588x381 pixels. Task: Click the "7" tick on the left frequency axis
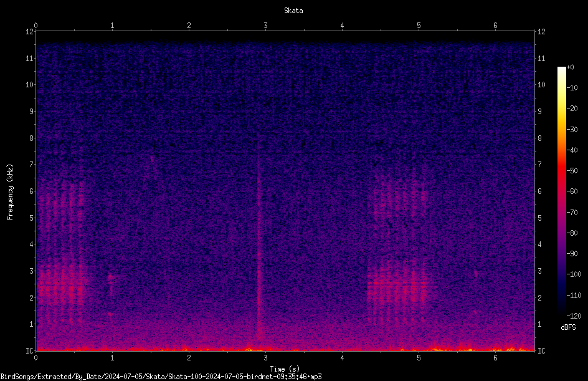[x=32, y=165]
